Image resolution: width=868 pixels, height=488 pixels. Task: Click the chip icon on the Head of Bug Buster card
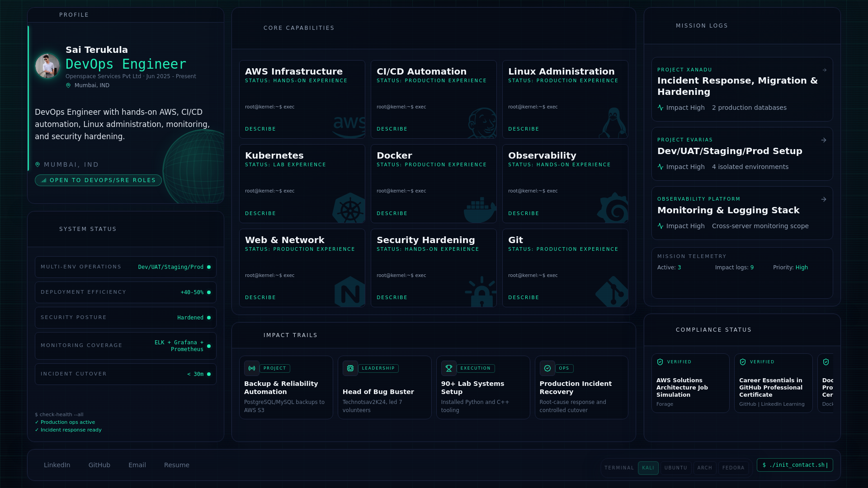350,368
